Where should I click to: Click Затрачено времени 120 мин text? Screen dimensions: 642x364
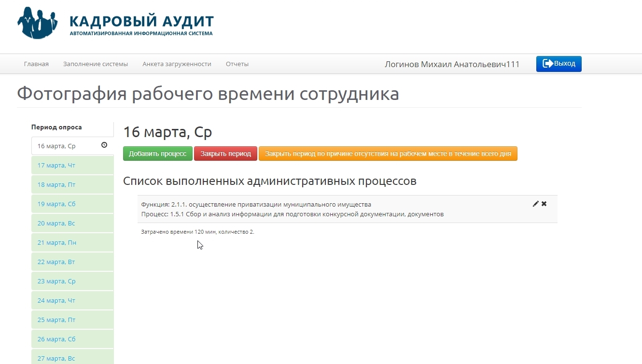pyautogui.click(x=197, y=232)
